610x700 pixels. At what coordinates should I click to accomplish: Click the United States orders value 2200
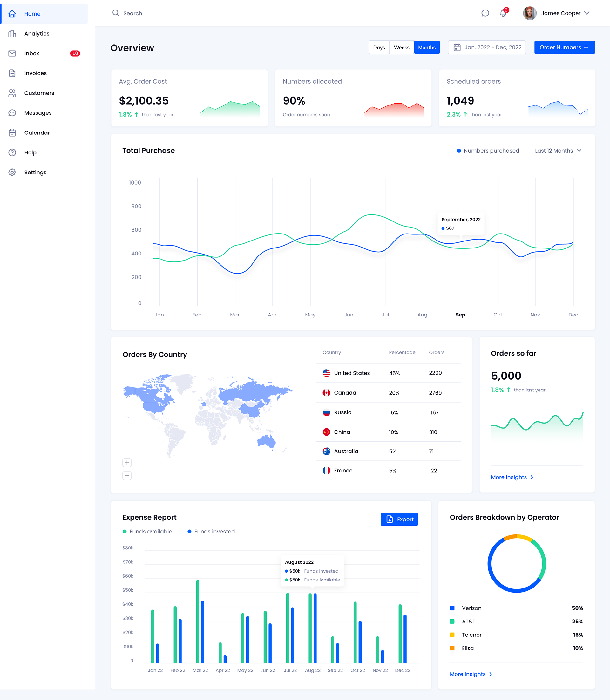click(435, 373)
